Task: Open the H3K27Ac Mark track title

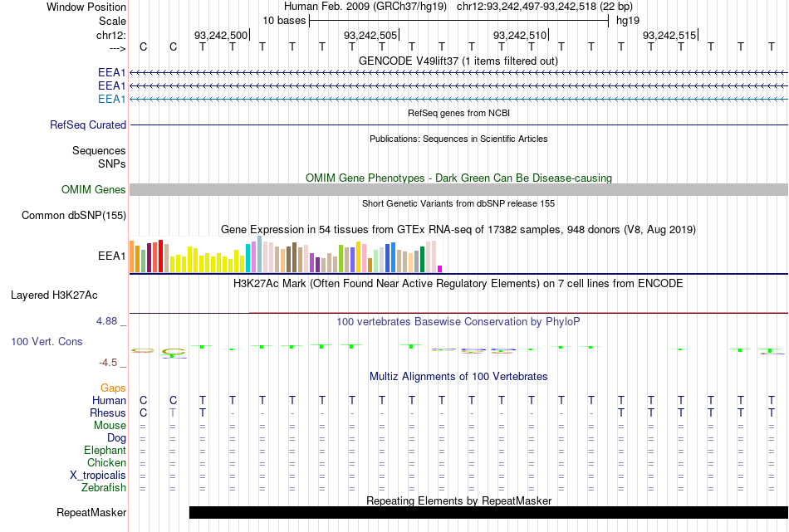Action: 458,284
